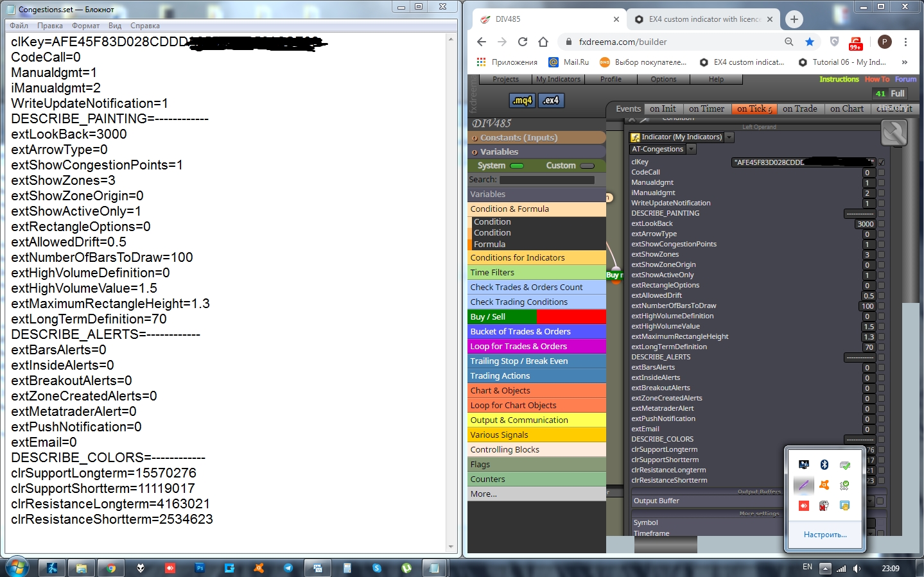The image size is (924, 577).
Task: Open Chrome from the taskbar
Action: pos(111,568)
